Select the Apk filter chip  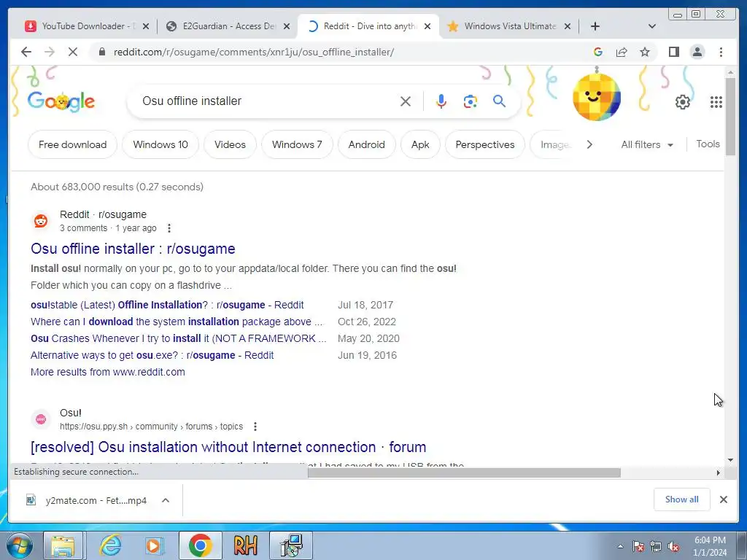point(420,144)
